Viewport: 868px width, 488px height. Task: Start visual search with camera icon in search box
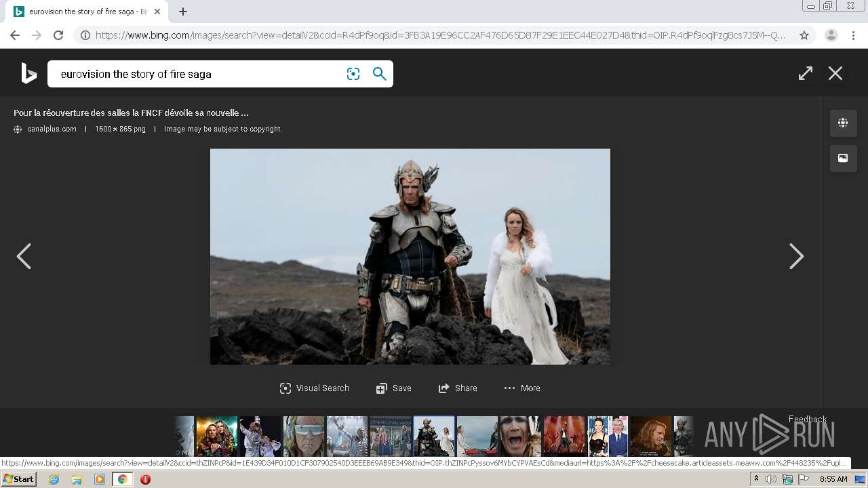353,74
